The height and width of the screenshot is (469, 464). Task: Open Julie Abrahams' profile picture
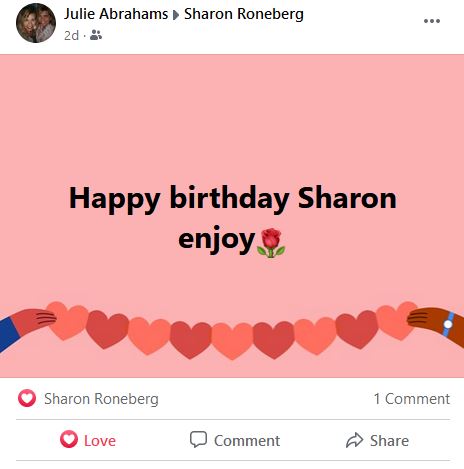36,23
